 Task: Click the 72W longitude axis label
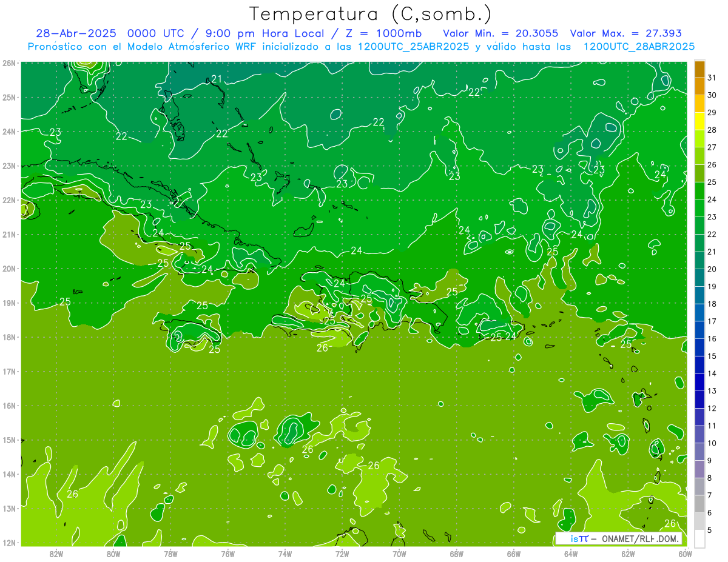[342, 554]
